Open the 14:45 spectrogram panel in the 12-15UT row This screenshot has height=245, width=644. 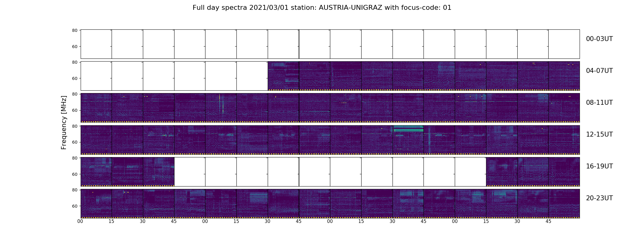(x=439, y=140)
